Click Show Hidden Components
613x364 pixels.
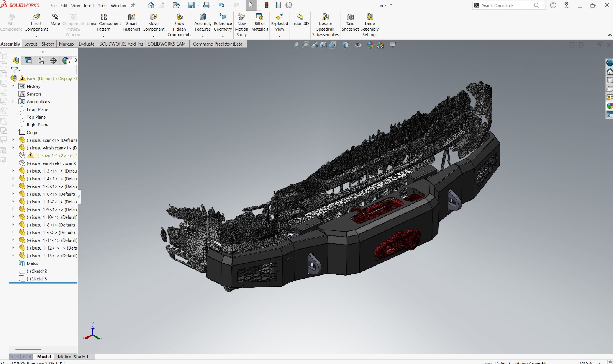179,25
